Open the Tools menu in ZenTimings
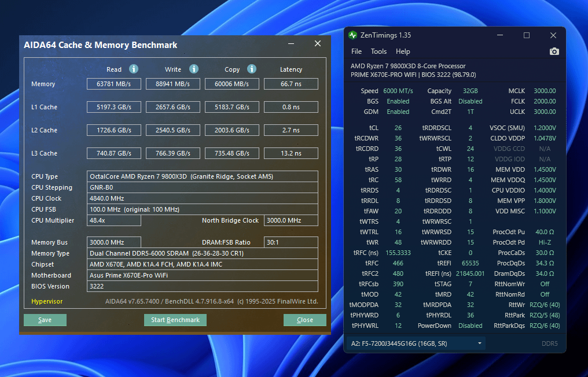 click(x=378, y=51)
